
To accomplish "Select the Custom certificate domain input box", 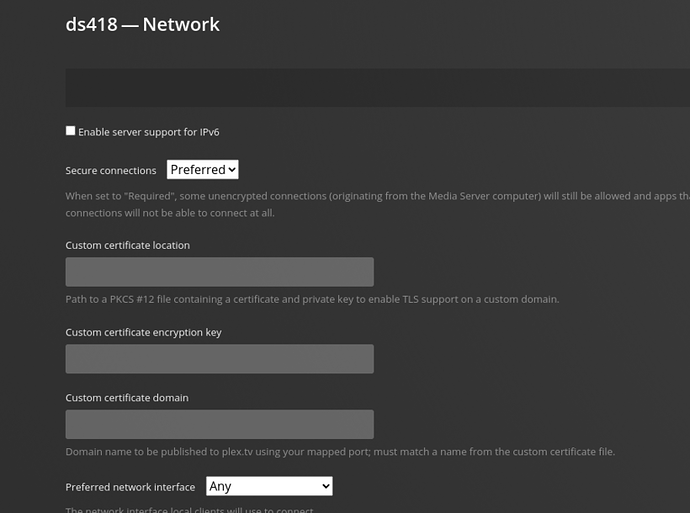I will tap(219, 424).
